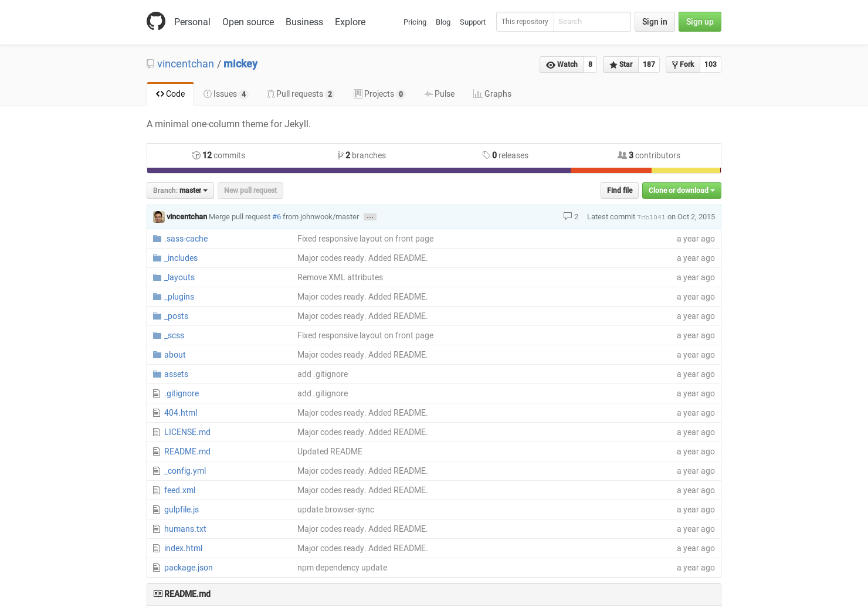Open the 3 contributors link
The width and height of the screenshot is (868, 608).
[649, 155]
